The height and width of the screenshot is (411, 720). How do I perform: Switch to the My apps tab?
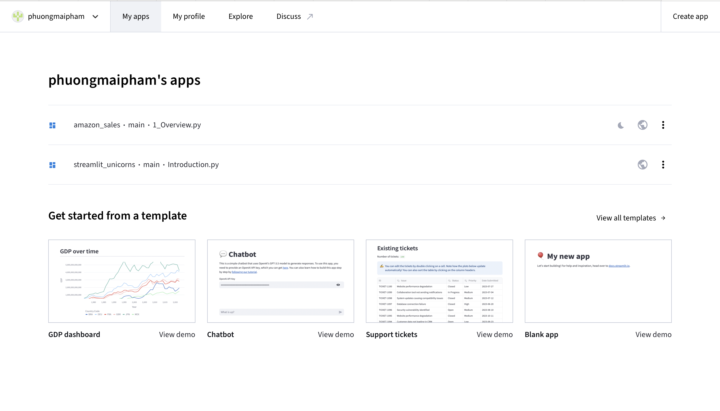pyautogui.click(x=135, y=16)
